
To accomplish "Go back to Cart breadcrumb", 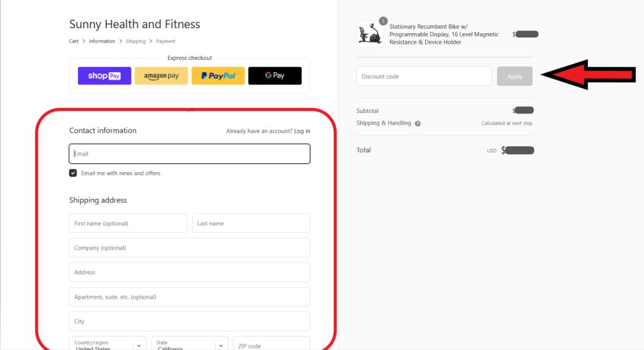I will point(73,41).
